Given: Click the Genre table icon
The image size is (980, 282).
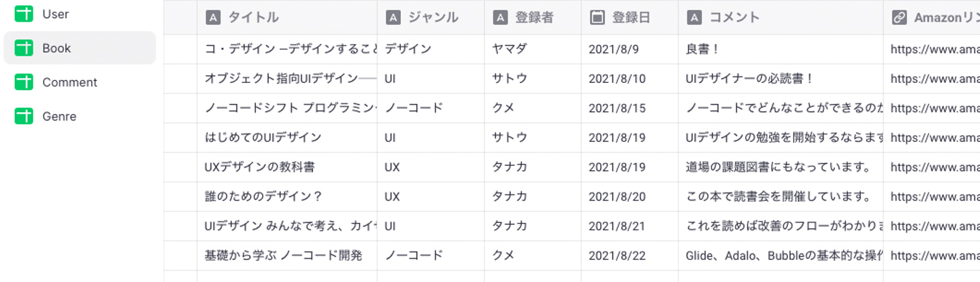Looking at the screenshot, I should [x=24, y=116].
